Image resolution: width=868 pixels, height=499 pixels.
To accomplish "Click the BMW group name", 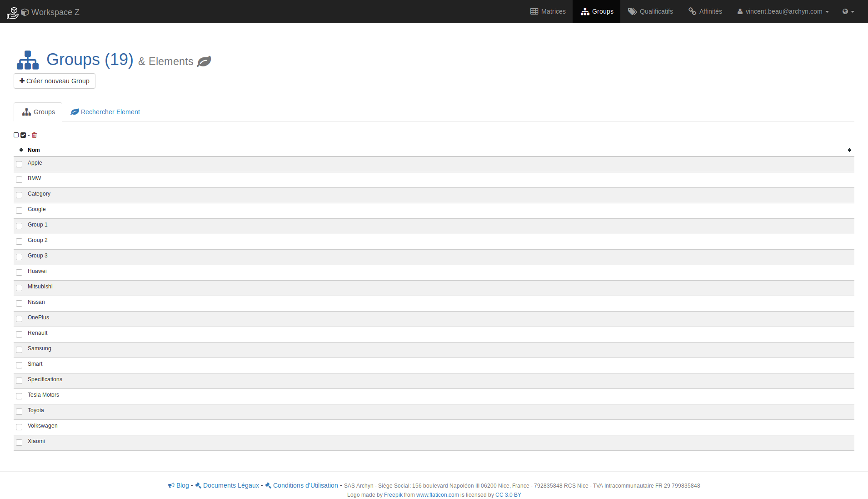I will click(35, 178).
